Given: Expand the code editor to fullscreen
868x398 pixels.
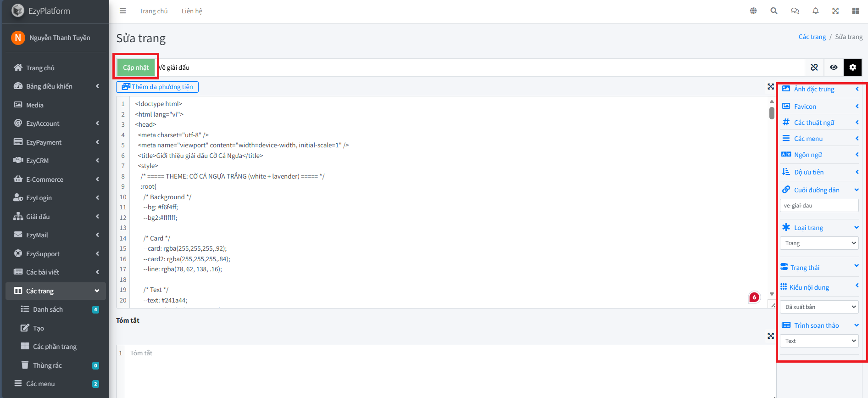Looking at the screenshot, I should point(771,87).
